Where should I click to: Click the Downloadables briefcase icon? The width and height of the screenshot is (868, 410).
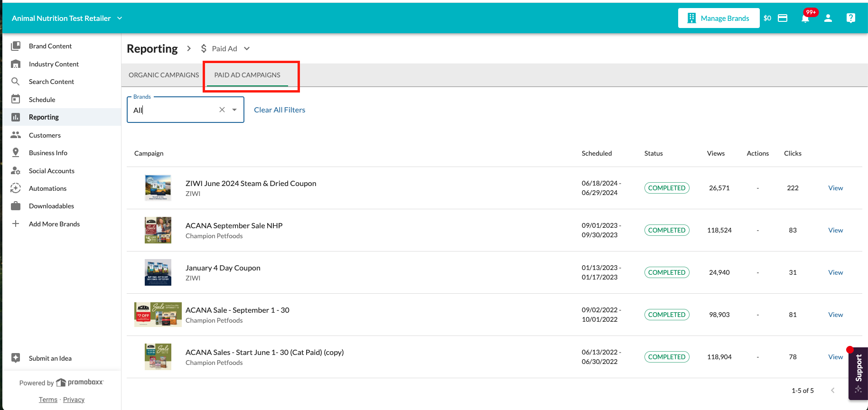[x=16, y=206]
